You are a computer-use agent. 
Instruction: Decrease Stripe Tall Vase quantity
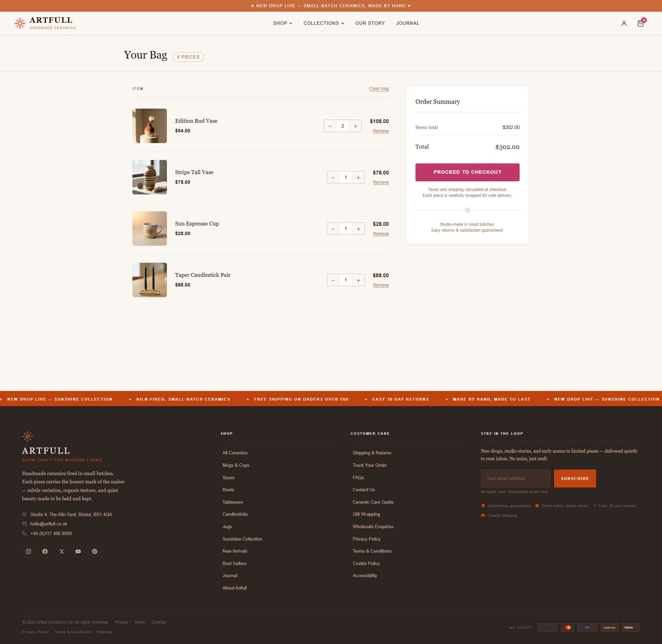click(333, 178)
